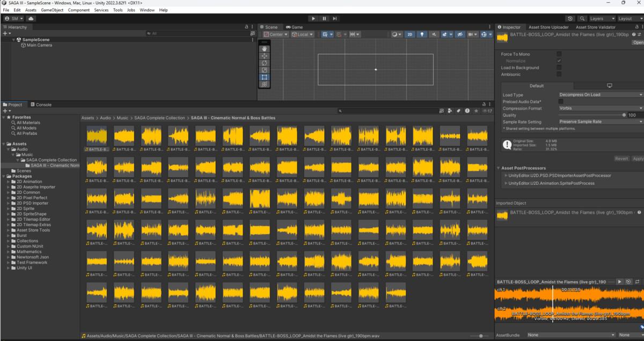This screenshot has height=341, width=644.
Task: Click the Play button to enter play mode
Action: click(313, 18)
